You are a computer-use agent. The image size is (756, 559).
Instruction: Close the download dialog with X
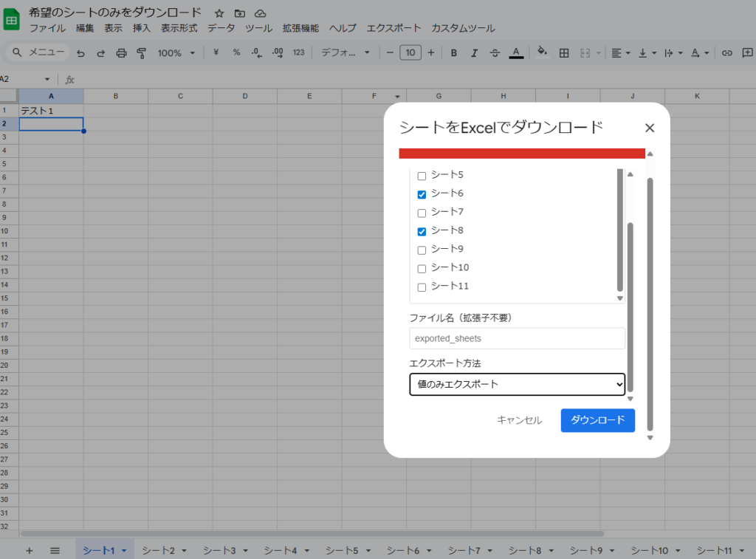(650, 128)
